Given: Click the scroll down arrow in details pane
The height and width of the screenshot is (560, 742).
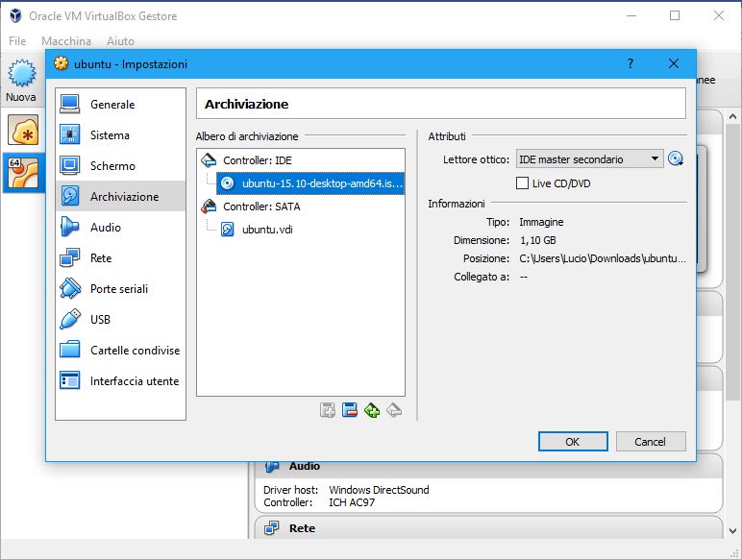Looking at the screenshot, I should [x=732, y=531].
